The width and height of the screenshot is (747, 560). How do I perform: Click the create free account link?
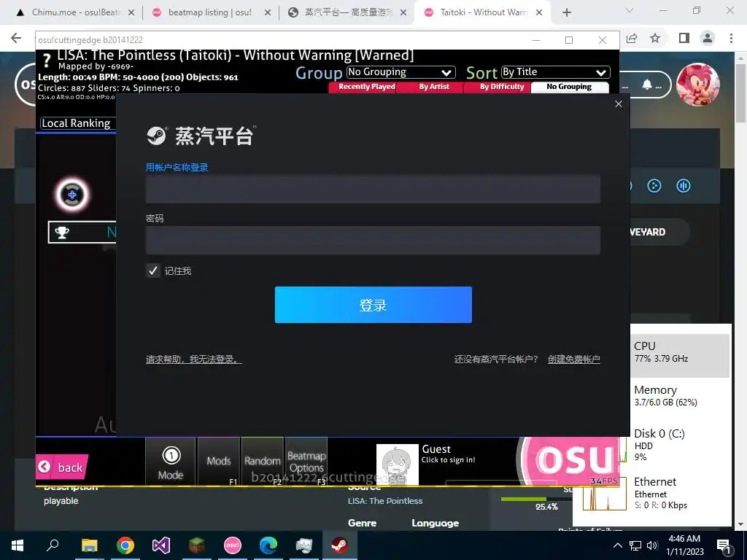573,359
